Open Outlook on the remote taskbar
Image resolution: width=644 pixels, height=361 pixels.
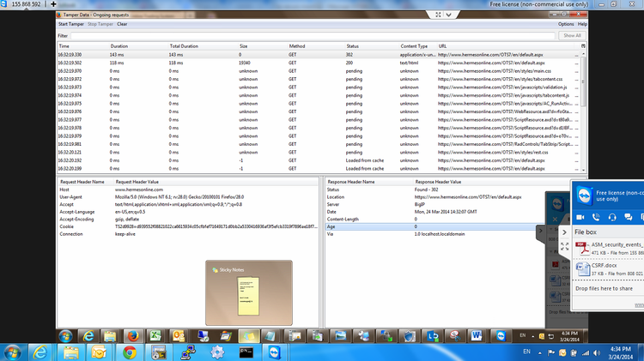(x=179, y=336)
